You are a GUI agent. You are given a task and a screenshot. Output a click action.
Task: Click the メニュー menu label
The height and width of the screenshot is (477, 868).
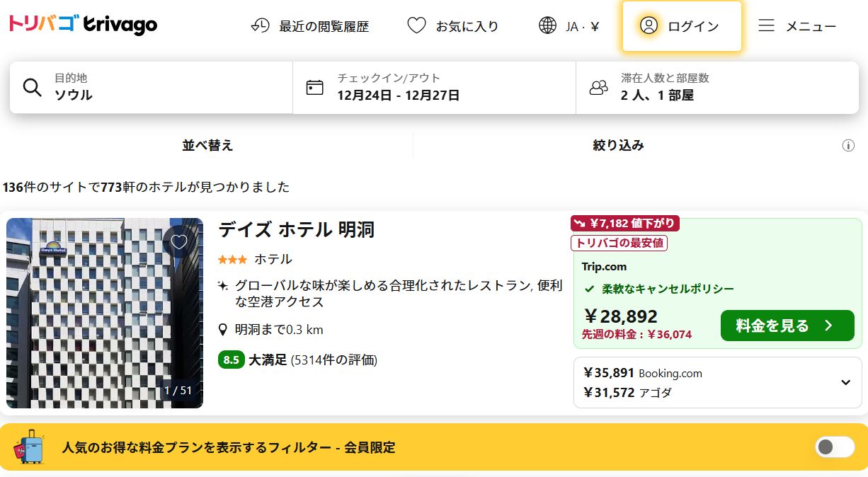coord(811,27)
